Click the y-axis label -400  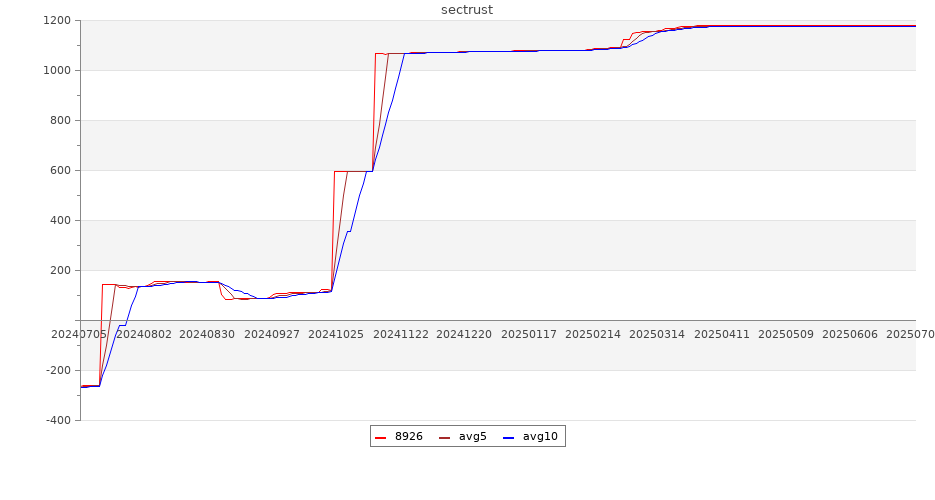click(58, 420)
